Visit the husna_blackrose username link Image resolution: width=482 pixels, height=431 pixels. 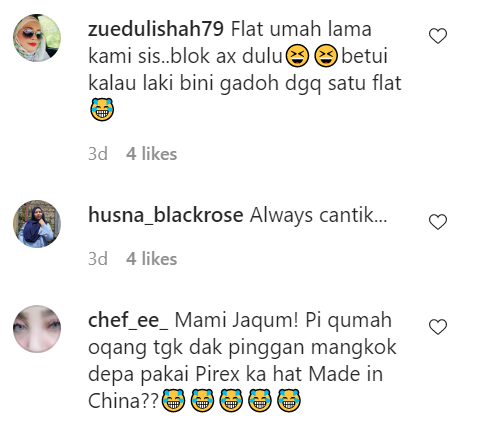[166, 215]
